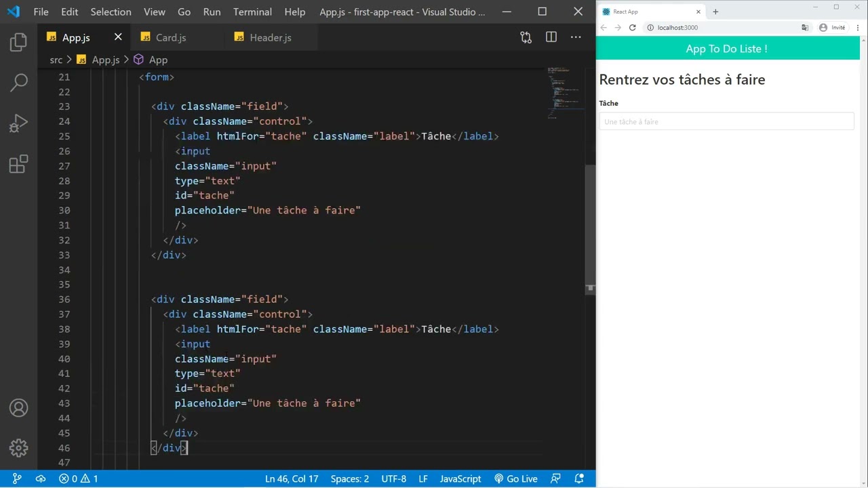Image resolution: width=868 pixels, height=488 pixels.
Task: Open the Chrome three-dot menu
Action: click(x=856, y=28)
